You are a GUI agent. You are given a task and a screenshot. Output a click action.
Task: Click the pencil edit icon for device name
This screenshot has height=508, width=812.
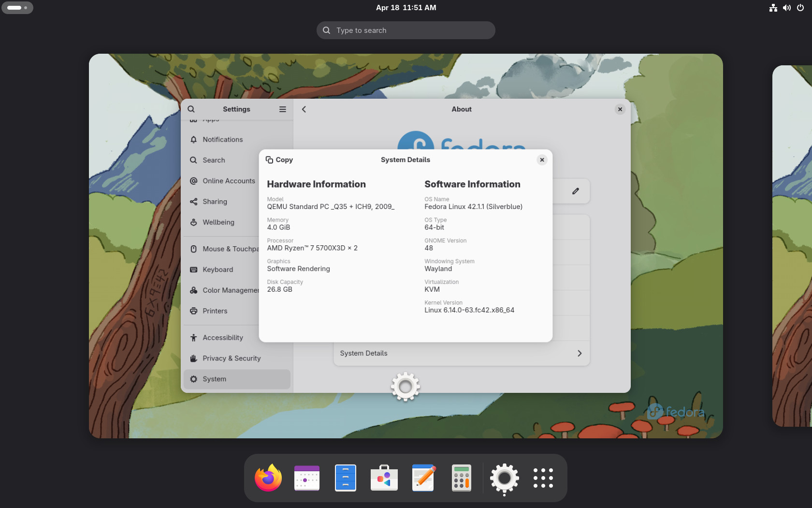tap(576, 191)
